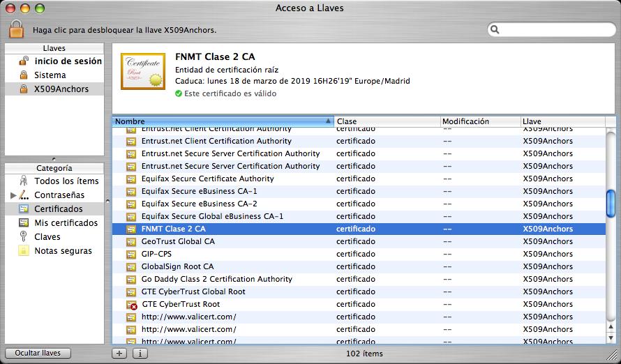This screenshot has height=364, width=621.
Task: Select Todos los ítems category
Action: (x=66, y=181)
